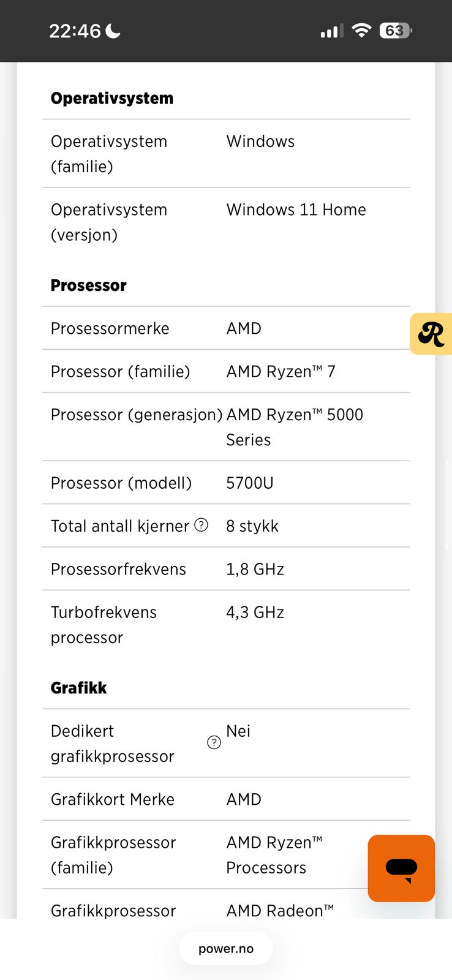The height and width of the screenshot is (980, 452).
Task: Select the Operativsystem section heading
Action: pyautogui.click(x=112, y=98)
